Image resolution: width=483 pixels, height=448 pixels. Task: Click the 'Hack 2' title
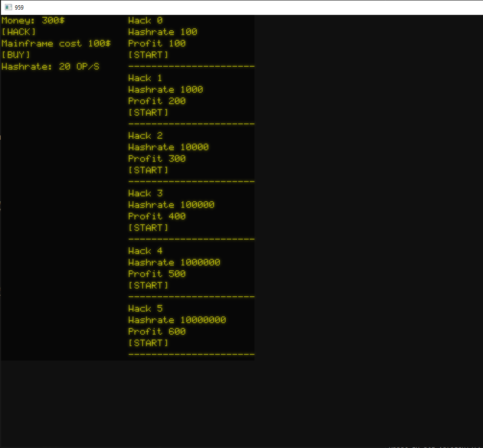tap(145, 135)
